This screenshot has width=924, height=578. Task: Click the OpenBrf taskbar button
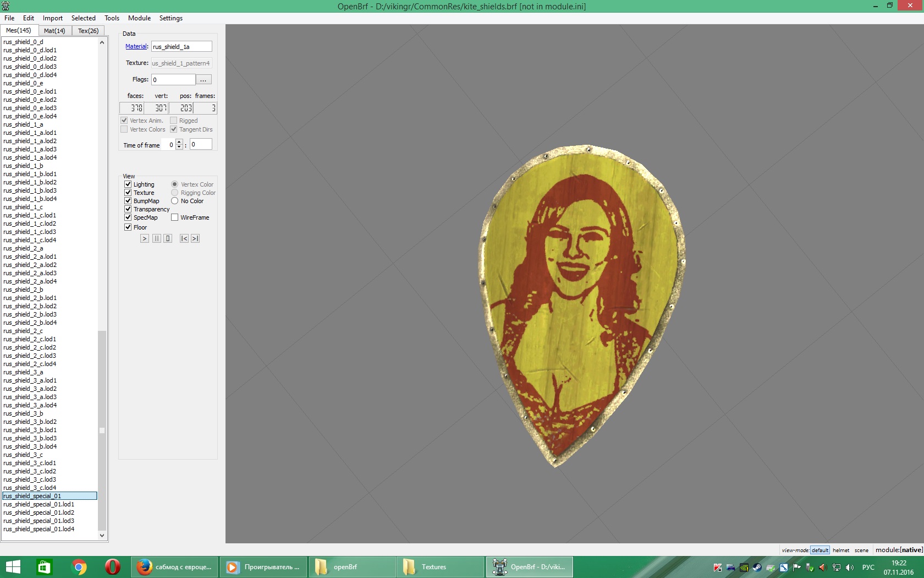pyautogui.click(x=529, y=567)
